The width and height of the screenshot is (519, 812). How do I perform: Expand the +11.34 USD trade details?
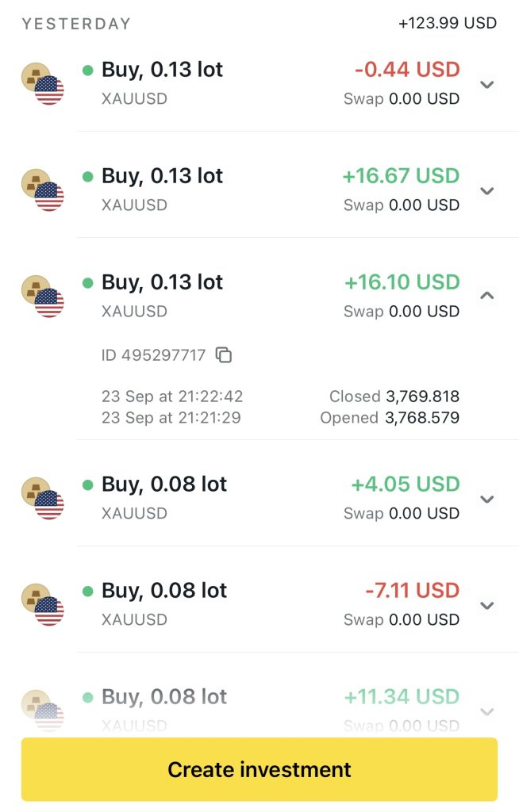[x=488, y=711]
